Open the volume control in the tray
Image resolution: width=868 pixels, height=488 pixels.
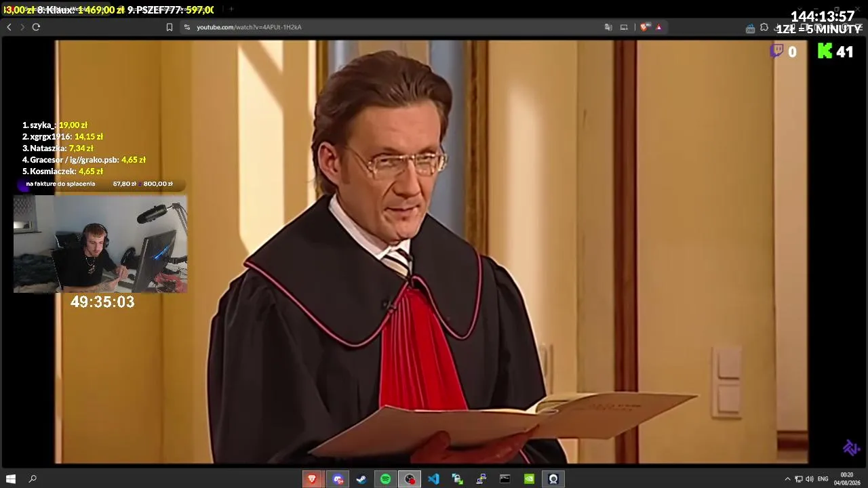pyautogui.click(x=809, y=479)
